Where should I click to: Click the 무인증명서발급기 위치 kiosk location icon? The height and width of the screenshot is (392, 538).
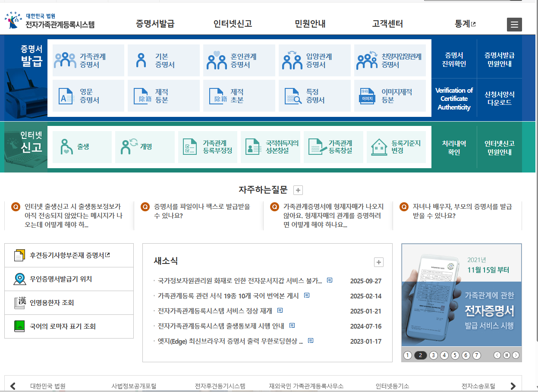pyautogui.click(x=69, y=279)
